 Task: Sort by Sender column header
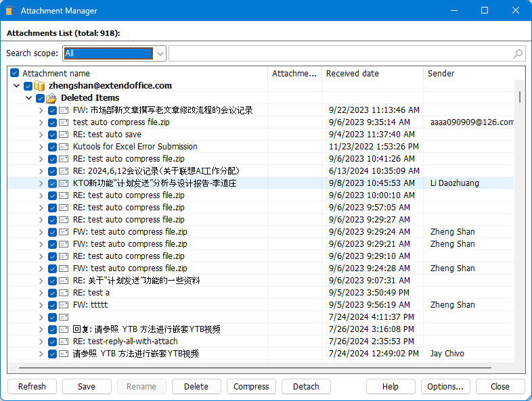467,74
